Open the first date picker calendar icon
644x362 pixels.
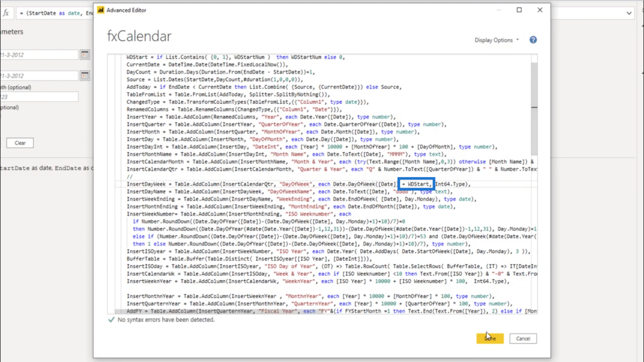(x=85, y=55)
